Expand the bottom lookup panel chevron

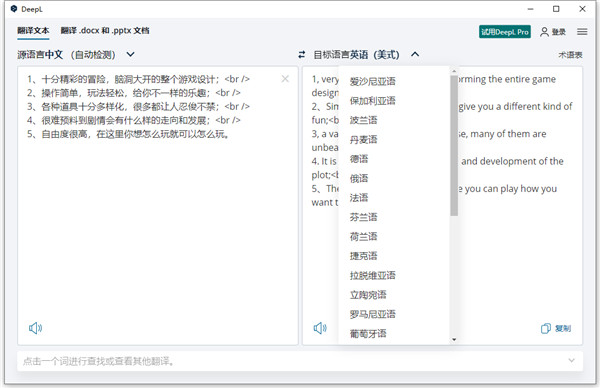tap(571, 360)
